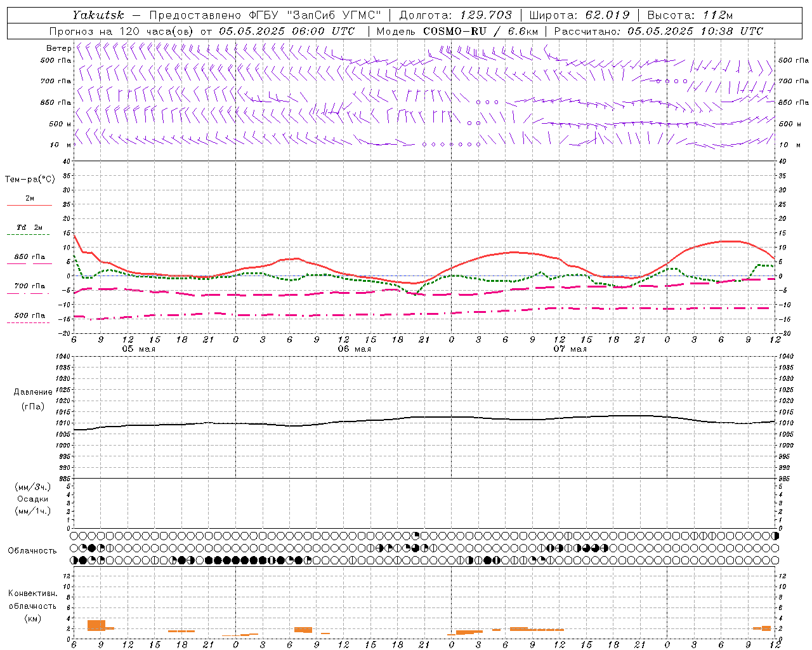Click the Осадки panel label
Viewport: 812px width, 650px height.
coord(33,499)
